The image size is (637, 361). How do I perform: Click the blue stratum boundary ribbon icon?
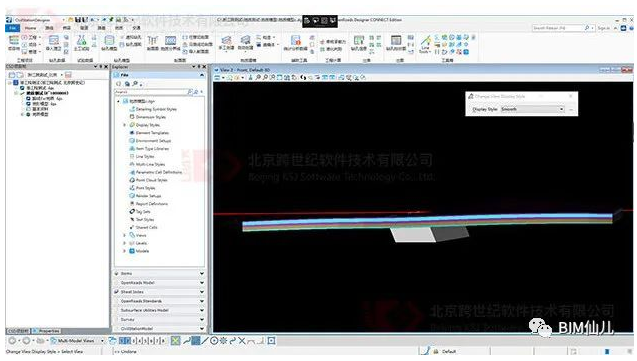[x=170, y=41]
